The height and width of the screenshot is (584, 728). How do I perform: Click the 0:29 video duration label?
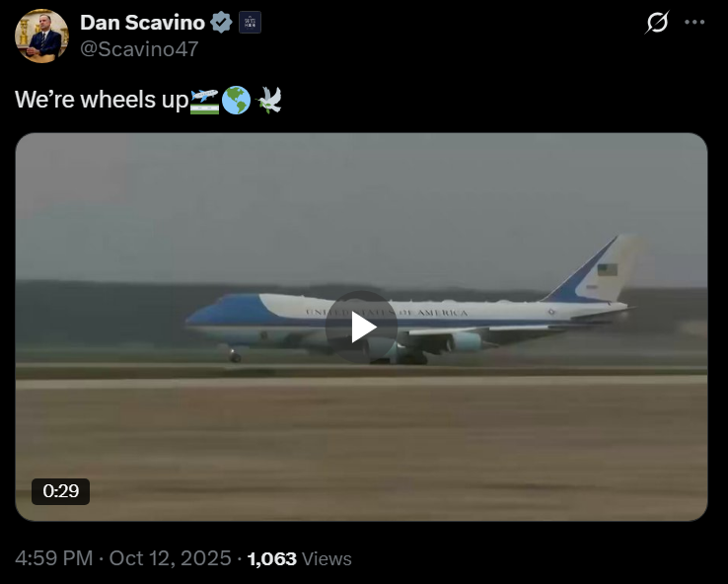[x=60, y=491]
